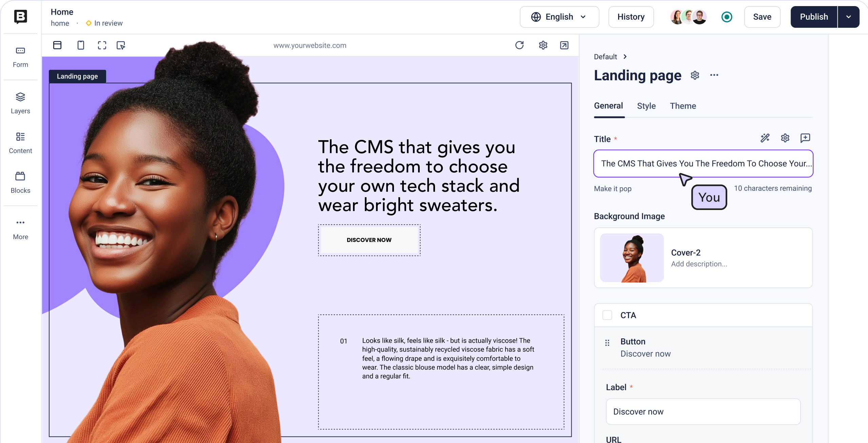Expand the Default breadcrumb chevron
This screenshot has height=443, width=868.
click(x=625, y=57)
